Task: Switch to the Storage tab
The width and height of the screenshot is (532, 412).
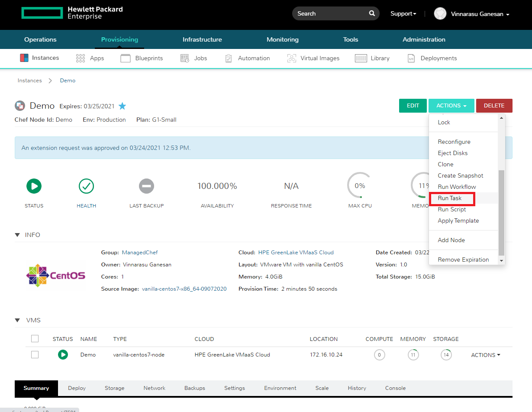Action: (114, 388)
